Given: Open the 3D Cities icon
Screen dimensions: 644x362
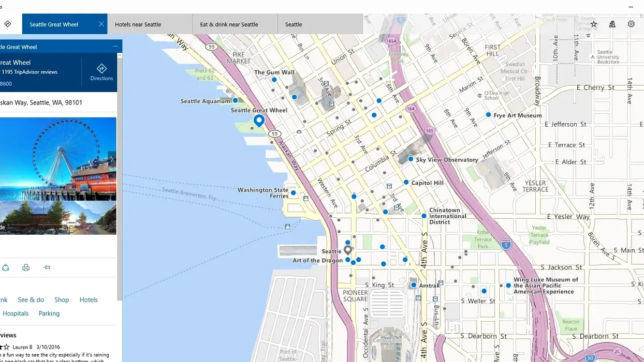Looking at the screenshot, I should (x=612, y=24).
